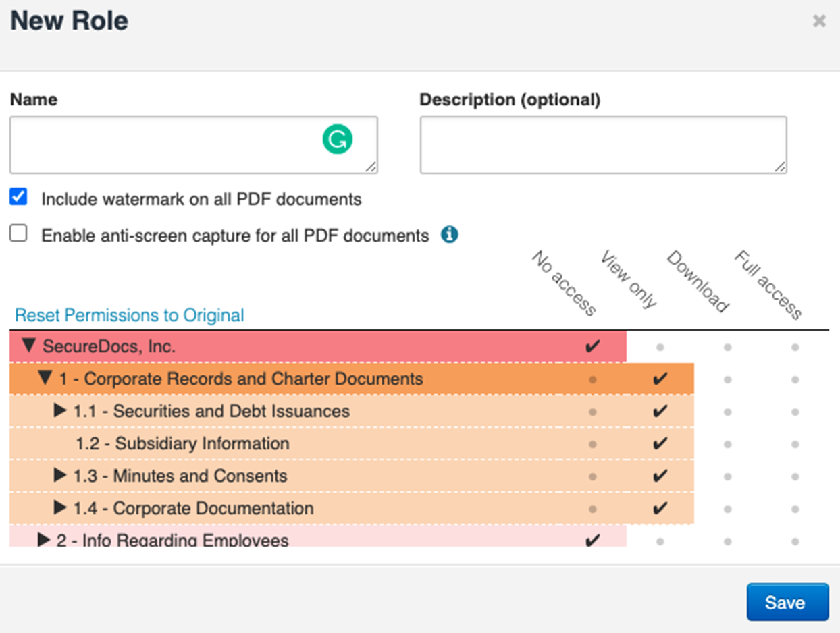Expand 1.4 - Corporate Documentation folder
This screenshot has width=840, height=633.
[60, 507]
